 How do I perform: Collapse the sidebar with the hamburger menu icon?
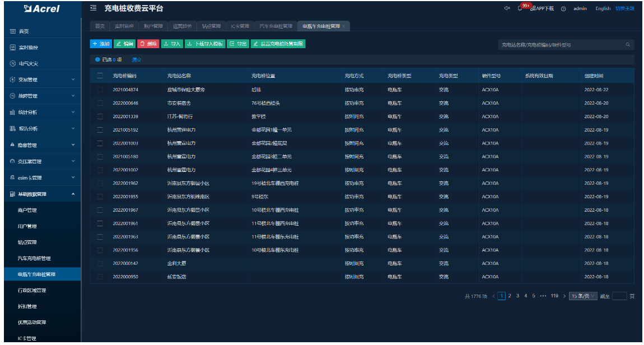click(93, 8)
